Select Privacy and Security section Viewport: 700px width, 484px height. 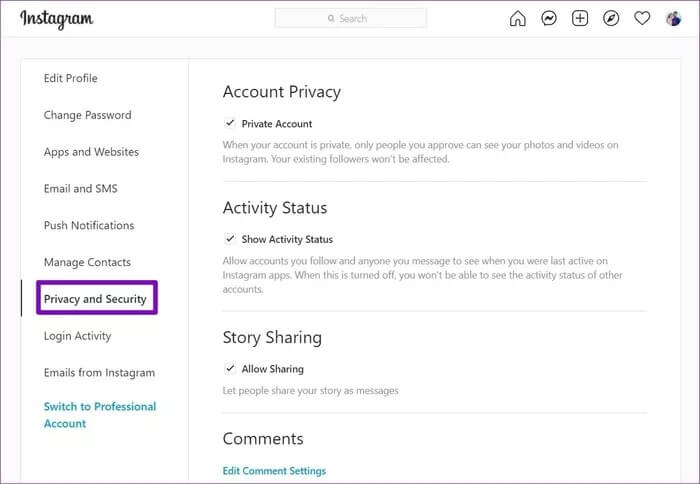pos(95,299)
